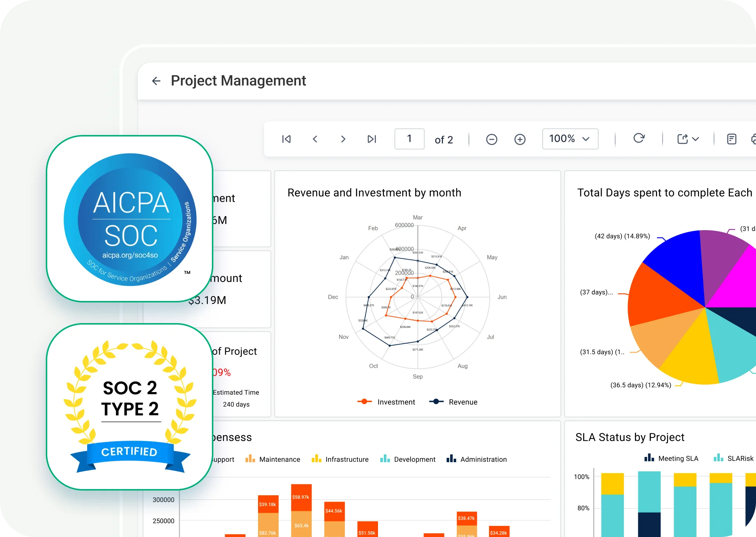Image resolution: width=756 pixels, height=537 pixels.
Task: Click the 'Total Days spent to complete Each' title
Action: click(x=665, y=193)
